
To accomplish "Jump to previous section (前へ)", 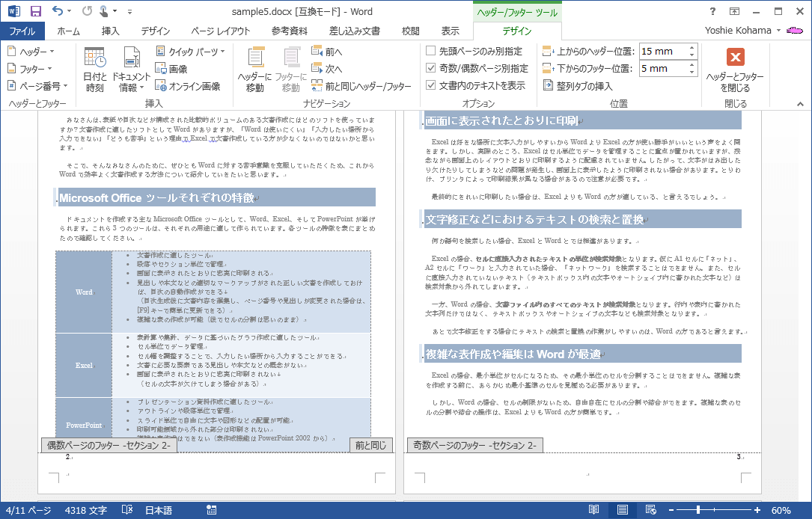I will click(x=327, y=52).
